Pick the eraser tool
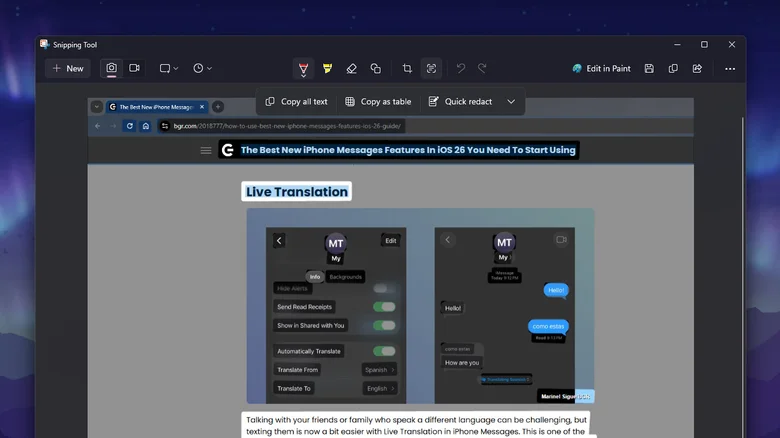Screen dimensions: 780x438 click(x=351, y=68)
